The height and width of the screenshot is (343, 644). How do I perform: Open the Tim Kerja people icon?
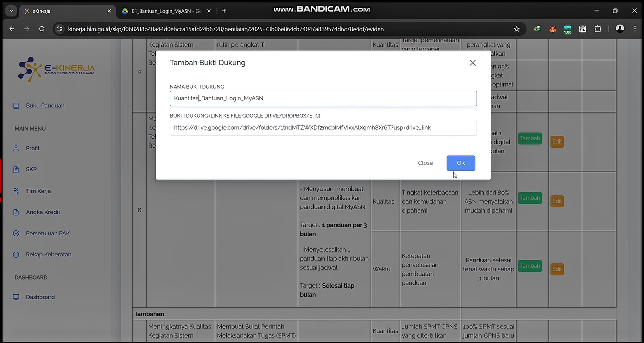pyautogui.click(x=16, y=191)
